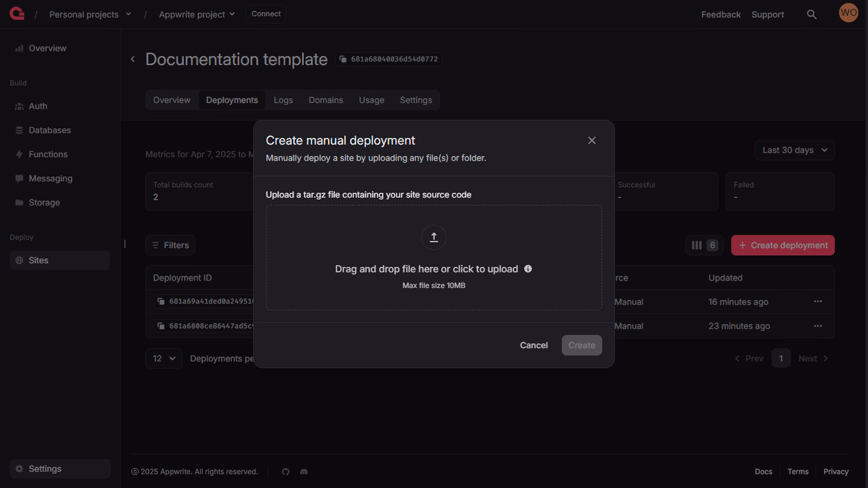Open the actions menu for the 23 minutes ago deployment
This screenshot has width=868, height=488.
coord(818,326)
